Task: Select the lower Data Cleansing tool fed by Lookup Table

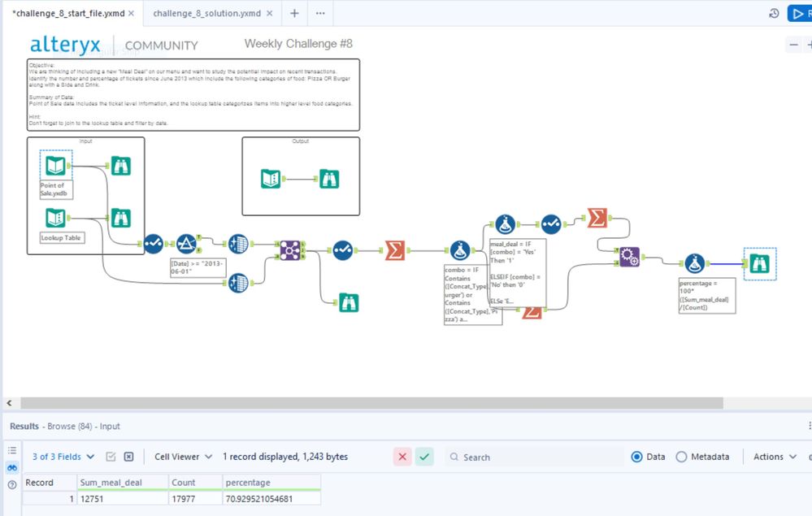Action: point(238,283)
